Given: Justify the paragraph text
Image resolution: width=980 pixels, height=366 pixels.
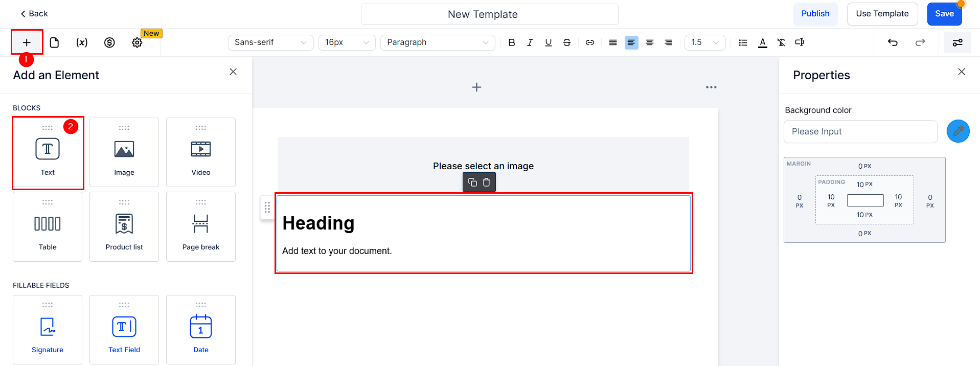Looking at the screenshot, I should pos(613,42).
